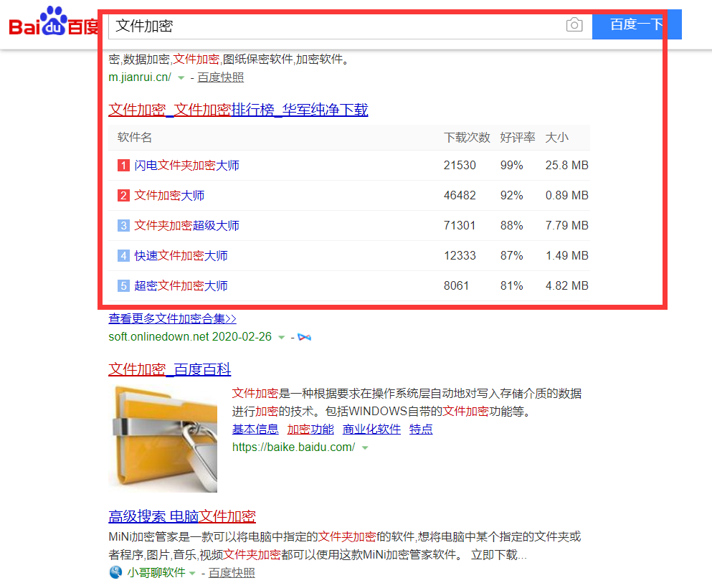The height and width of the screenshot is (588, 712).
Task: Open 百度快照 link beside 小哥聊软件
Action: 232,573
